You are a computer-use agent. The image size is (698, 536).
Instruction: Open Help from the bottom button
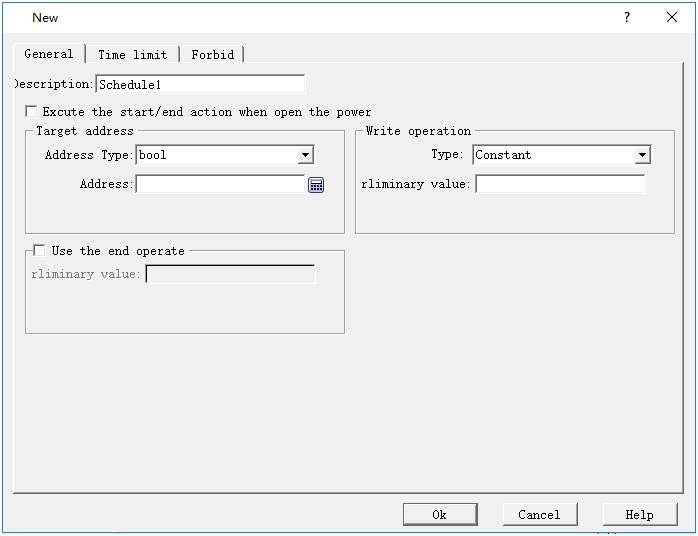point(639,514)
